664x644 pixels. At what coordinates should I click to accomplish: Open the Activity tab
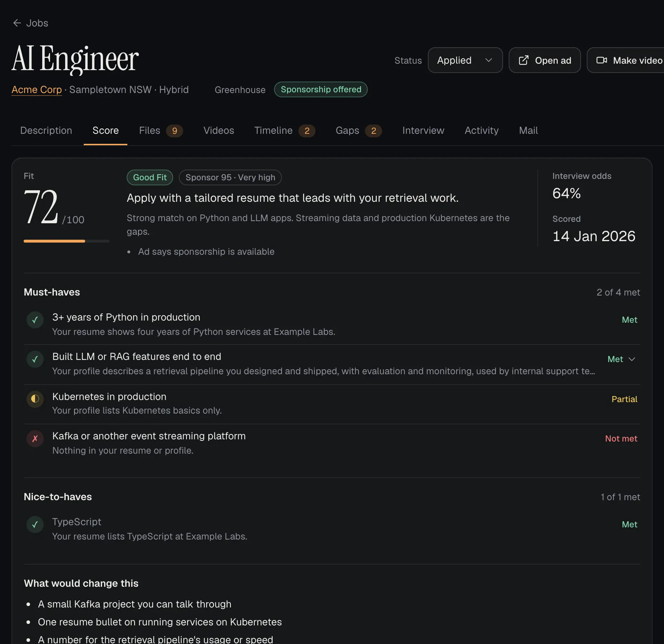pyautogui.click(x=482, y=131)
